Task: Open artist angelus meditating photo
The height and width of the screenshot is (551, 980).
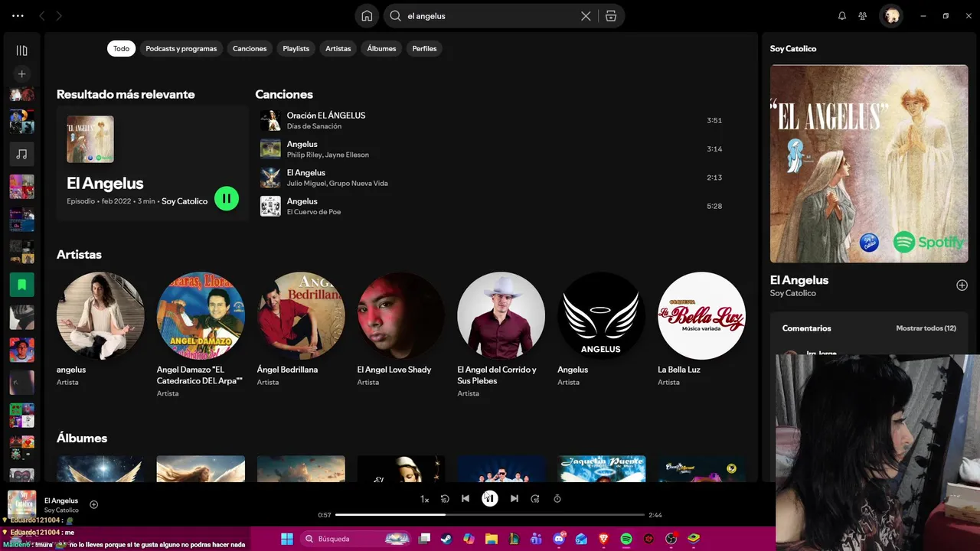Action: (100, 316)
